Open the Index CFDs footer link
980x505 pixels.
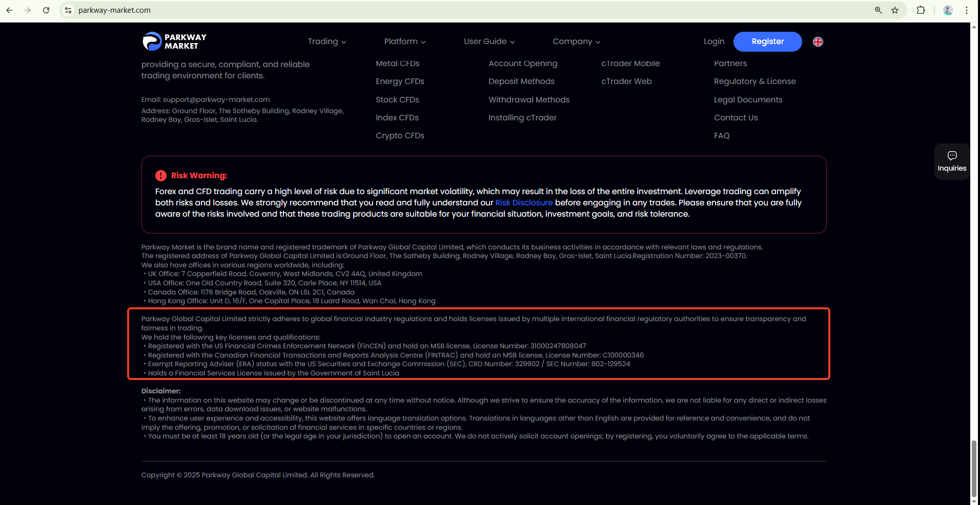pyautogui.click(x=397, y=118)
